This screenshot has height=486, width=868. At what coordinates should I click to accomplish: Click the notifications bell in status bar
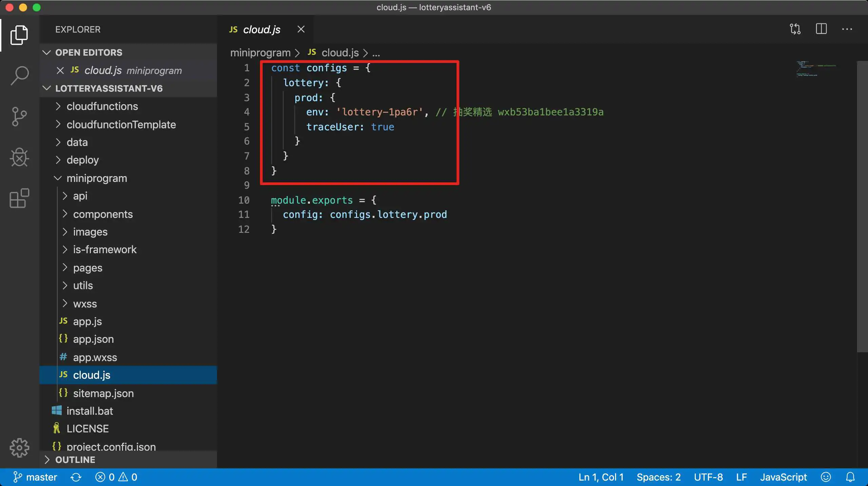point(850,477)
